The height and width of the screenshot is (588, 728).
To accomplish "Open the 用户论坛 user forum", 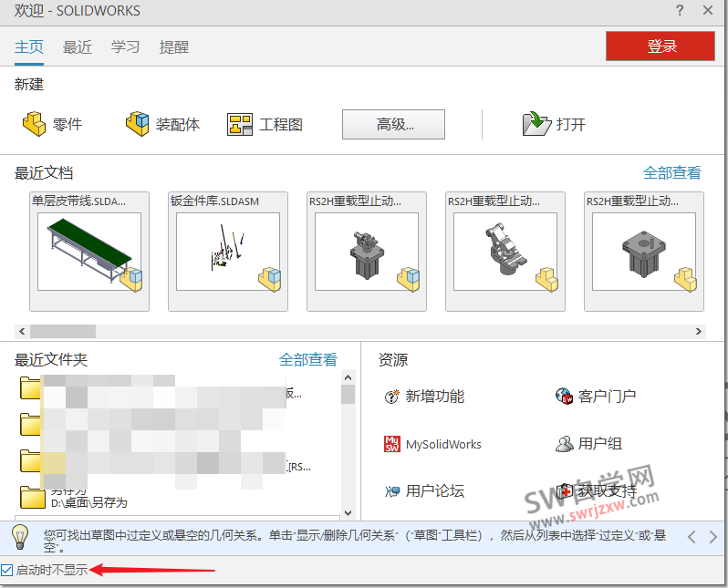I will point(424,490).
